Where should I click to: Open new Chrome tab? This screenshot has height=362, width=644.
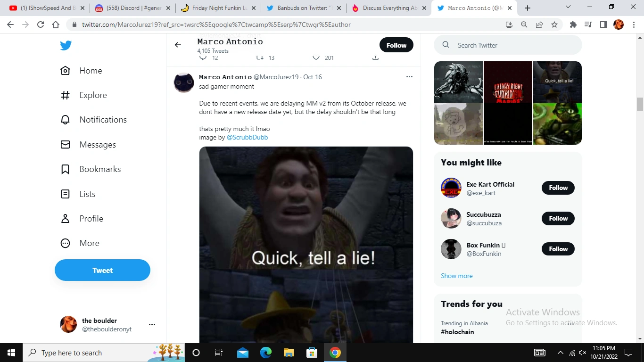(528, 8)
